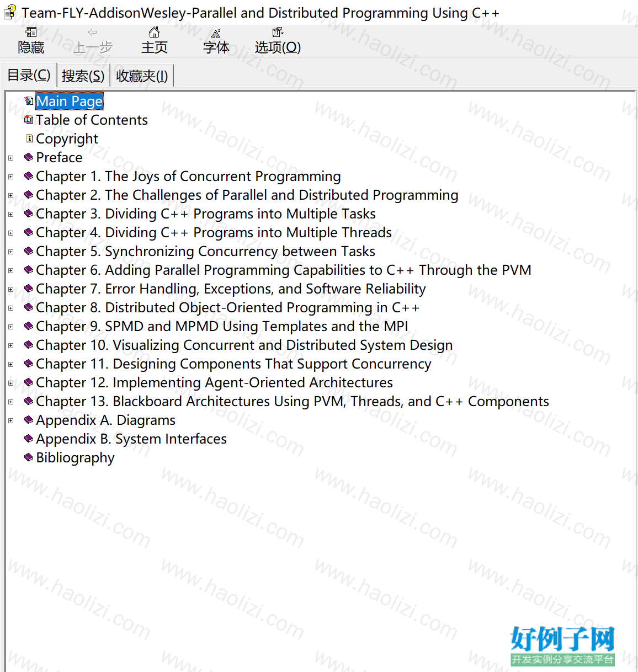Open Appendix B. System Interfaces entry
Viewport: 638px width, 672px height.
131,439
